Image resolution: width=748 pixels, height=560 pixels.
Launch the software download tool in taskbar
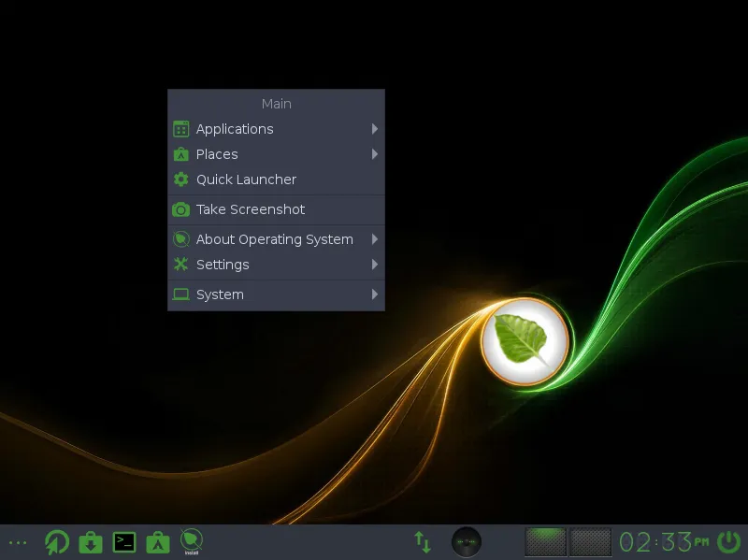(90, 541)
